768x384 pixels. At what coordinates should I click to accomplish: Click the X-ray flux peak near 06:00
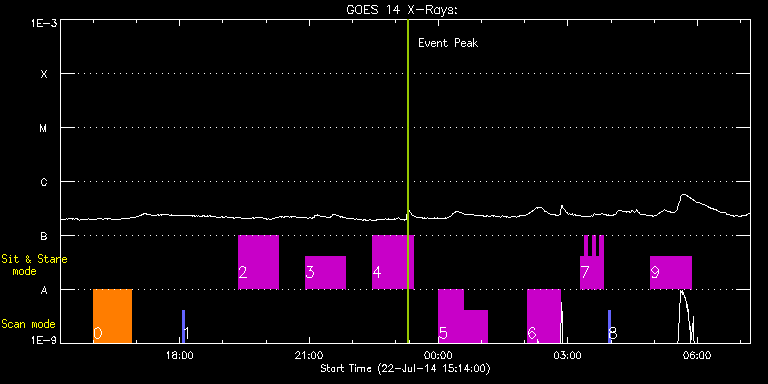pyautogui.click(x=684, y=195)
